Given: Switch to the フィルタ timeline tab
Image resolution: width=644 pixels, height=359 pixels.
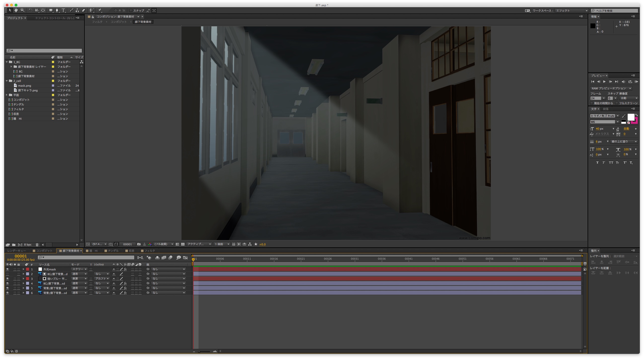Looking at the screenshot, I should pos(148,251).
